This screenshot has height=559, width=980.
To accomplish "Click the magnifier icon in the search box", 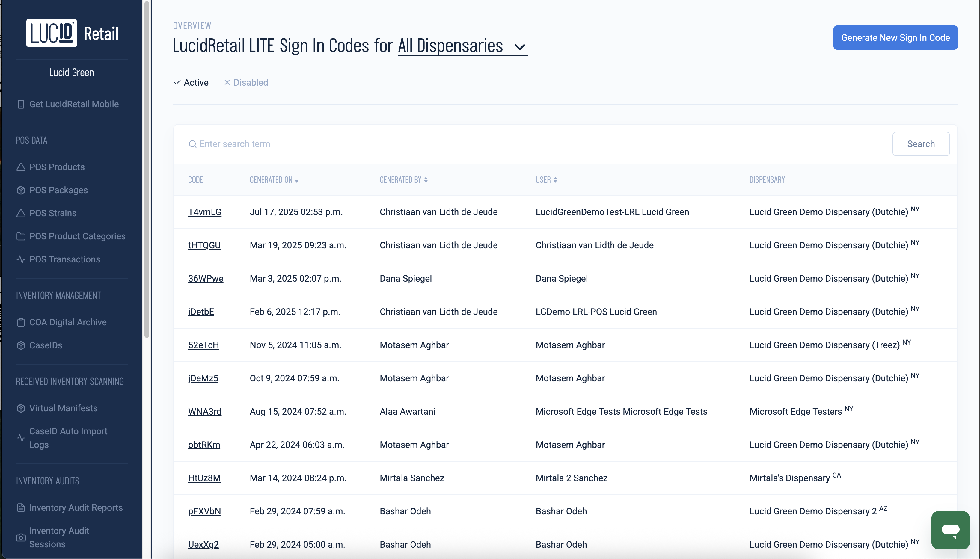I will click(192, 144).
